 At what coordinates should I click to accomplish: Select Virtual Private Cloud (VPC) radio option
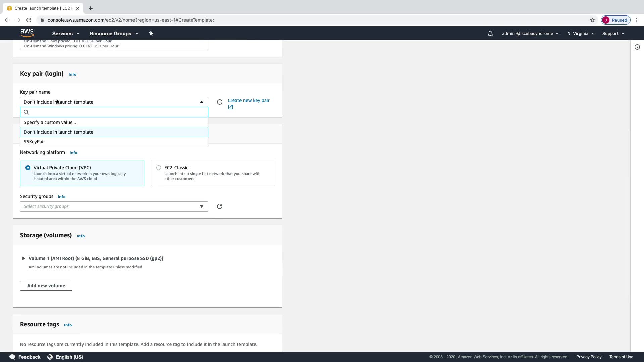[x=28, y=168]
